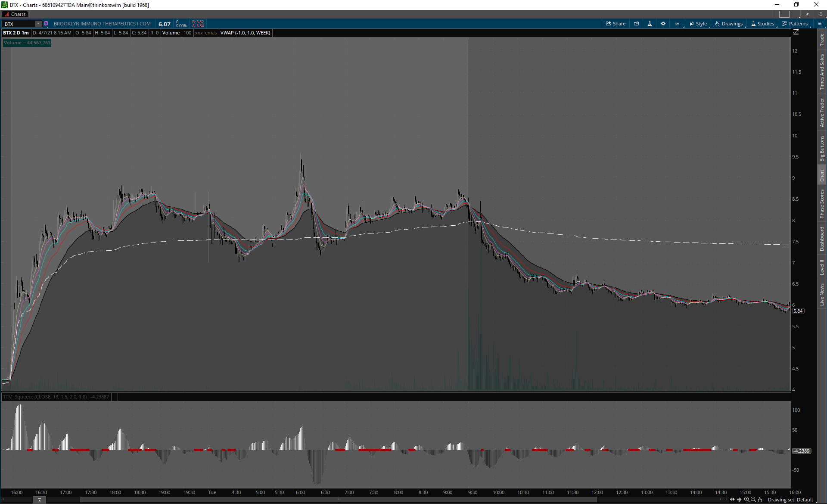Toggle the symbol link color indicator
Viewport: 827px width, 504px height.
point(46,24)
